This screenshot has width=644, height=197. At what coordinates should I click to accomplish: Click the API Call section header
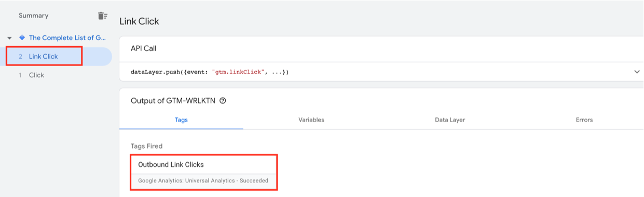(143, 48)
